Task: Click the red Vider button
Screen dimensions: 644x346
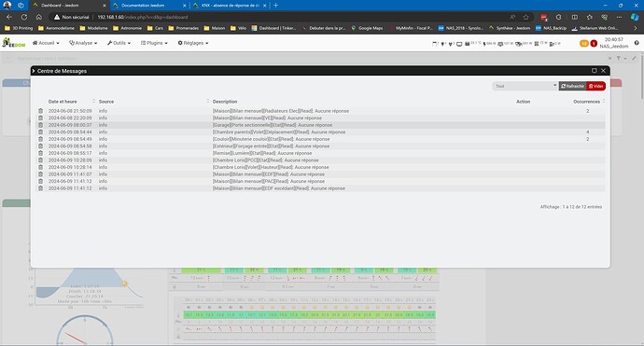Action: [596, 86]
